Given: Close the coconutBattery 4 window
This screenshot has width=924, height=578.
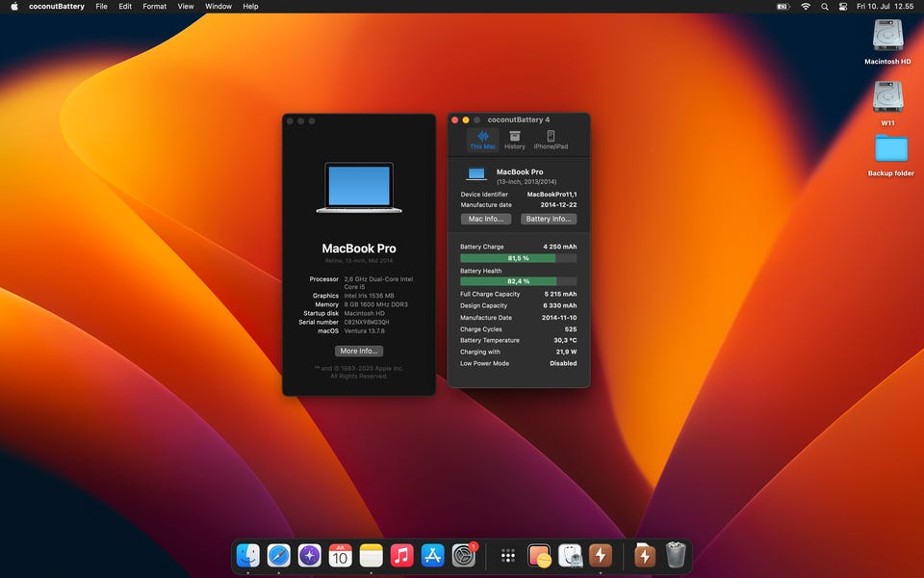Looking at the screenshot, I should click(x=454, y=119).
